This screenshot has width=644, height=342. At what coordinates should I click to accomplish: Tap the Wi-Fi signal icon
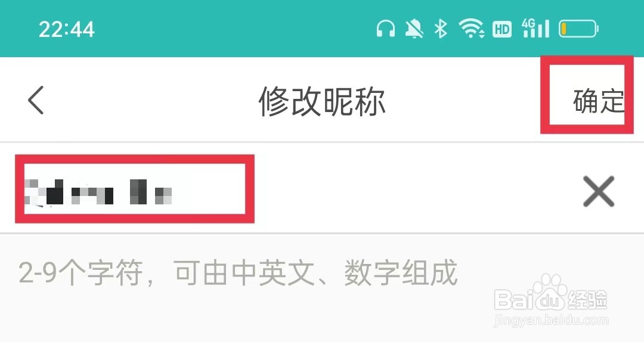[x=470, y=29]
